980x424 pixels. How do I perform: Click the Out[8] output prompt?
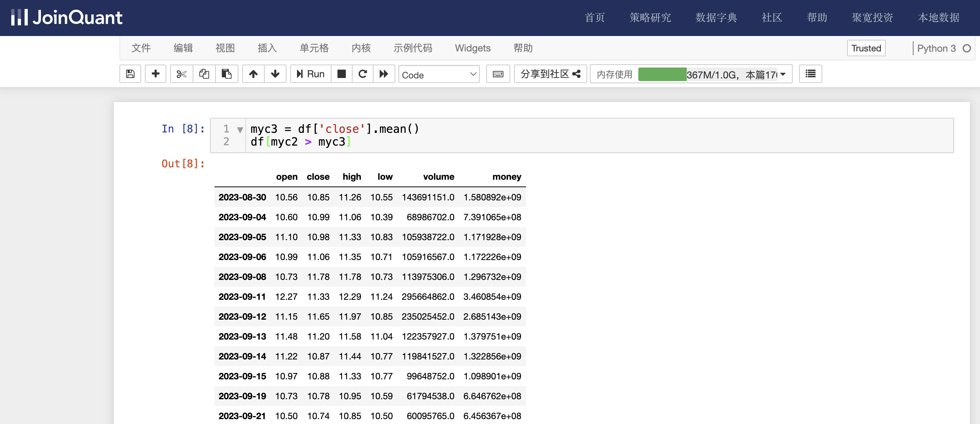pyautogui.click(x=183, y=164)
